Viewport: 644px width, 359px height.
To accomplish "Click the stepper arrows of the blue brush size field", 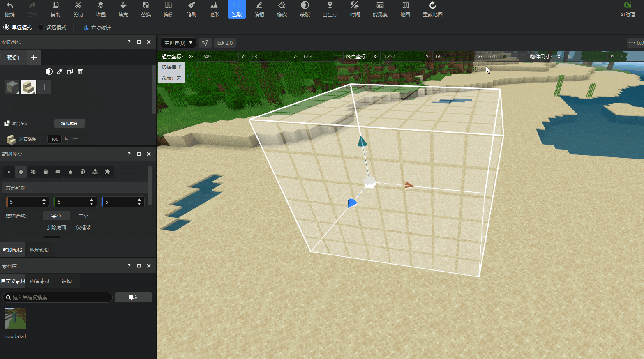I will pyautogui.click(x=139, y=202).
